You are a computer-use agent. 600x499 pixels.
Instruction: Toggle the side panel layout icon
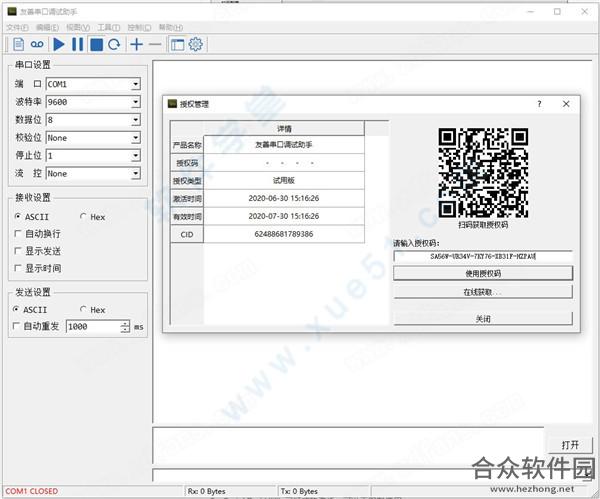pos(177,45)
